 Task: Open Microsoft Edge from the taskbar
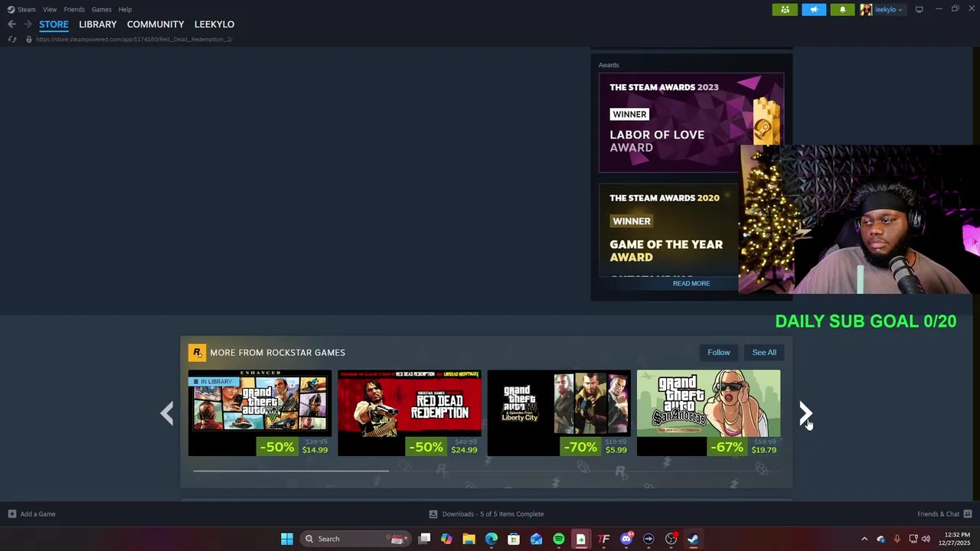(x=492, y=539)
